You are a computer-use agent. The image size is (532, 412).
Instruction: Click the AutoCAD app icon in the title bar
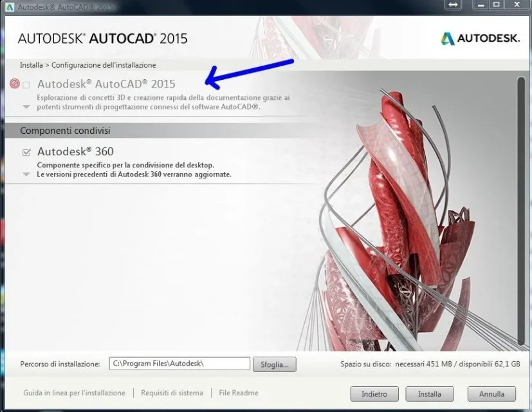point(9,7)
